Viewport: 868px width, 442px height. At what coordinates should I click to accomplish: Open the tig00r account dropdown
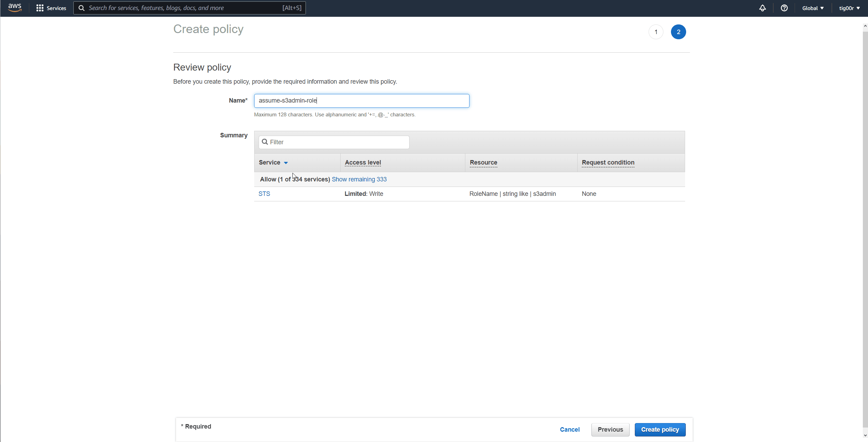[x=849, y=8]
